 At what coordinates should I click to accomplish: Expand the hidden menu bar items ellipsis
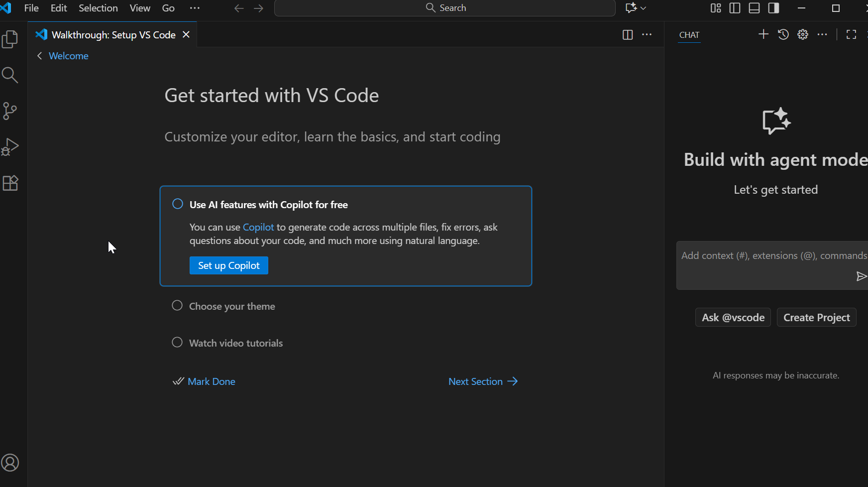195,8
